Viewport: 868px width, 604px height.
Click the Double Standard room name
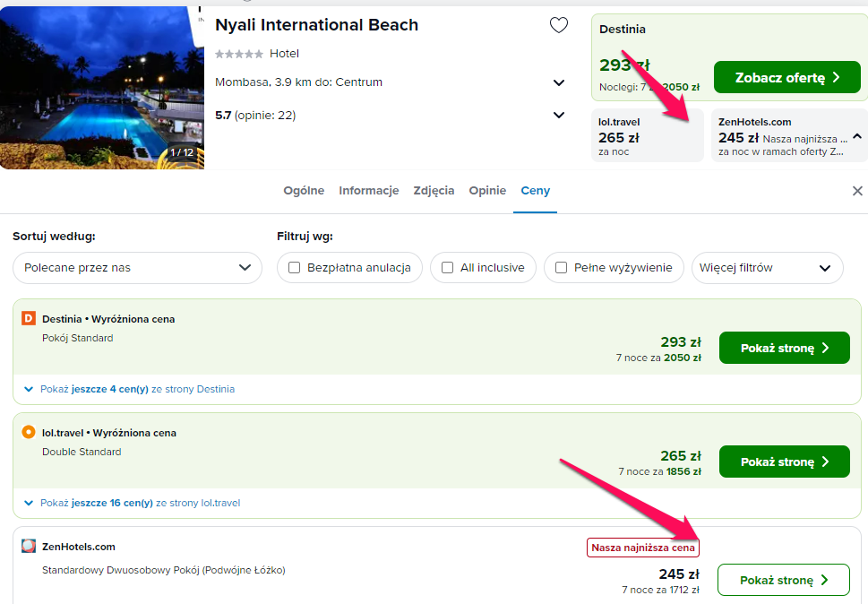[82, 452]
